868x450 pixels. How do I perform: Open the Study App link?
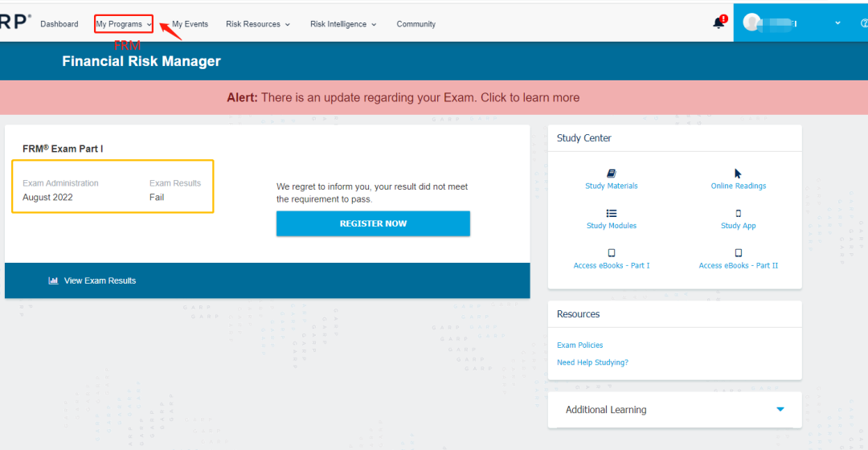point(738,226)
